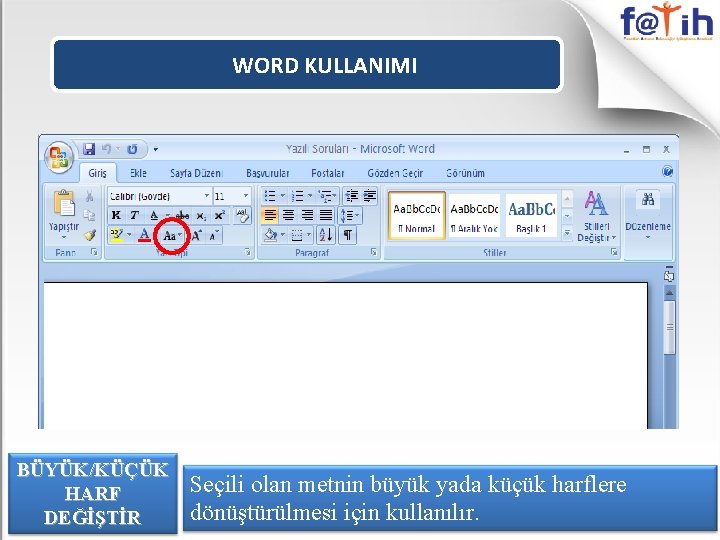The height and width of the screenshot is (540, 720).
Task: Apply the Başlık 1 style
Action: [x=531, y=216]
